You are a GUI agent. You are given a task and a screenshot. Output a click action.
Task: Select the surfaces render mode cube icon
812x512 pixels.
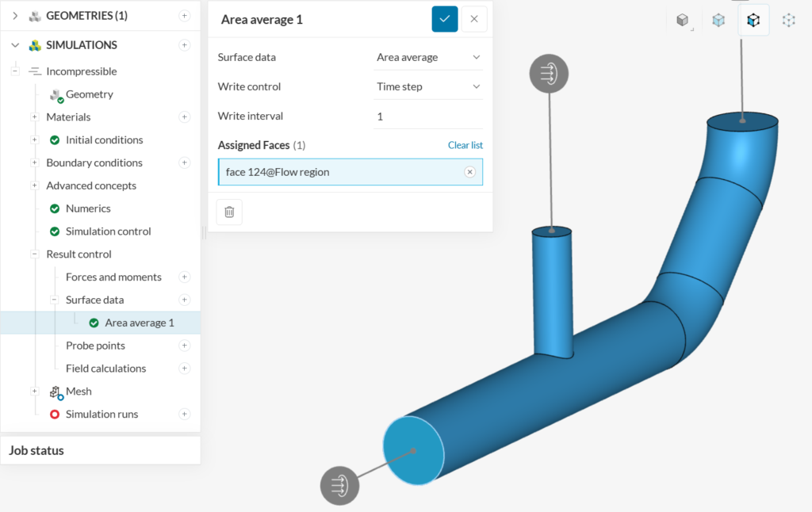753,20
